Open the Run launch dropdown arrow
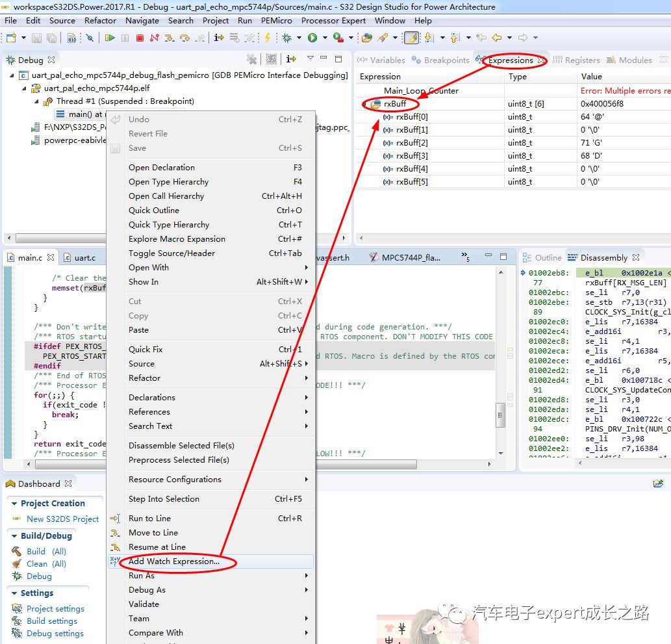 [325, 38]
